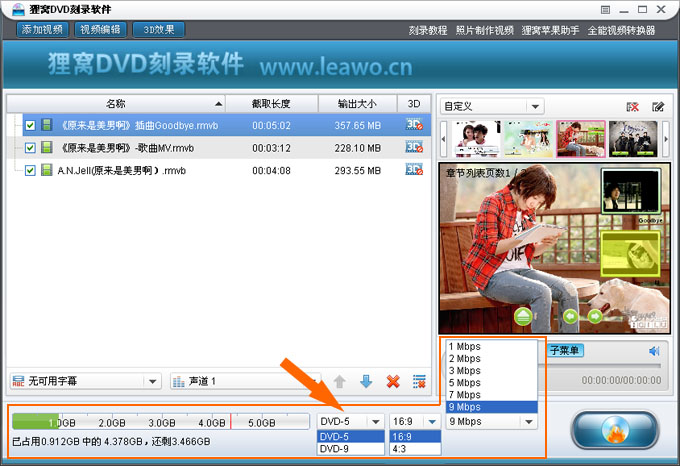Select the couple photo template thumbnail
680x466 pixels.
click(477, 139)
